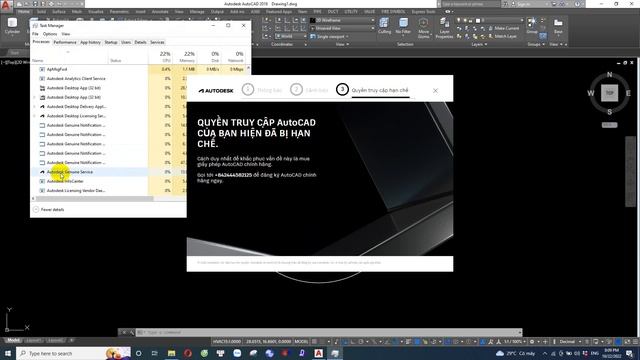Image resolution: width=640 pixels, height=360 pixels.
Task: Switch to Performance tab in Task Manager
Action: (x=65, y=42)
